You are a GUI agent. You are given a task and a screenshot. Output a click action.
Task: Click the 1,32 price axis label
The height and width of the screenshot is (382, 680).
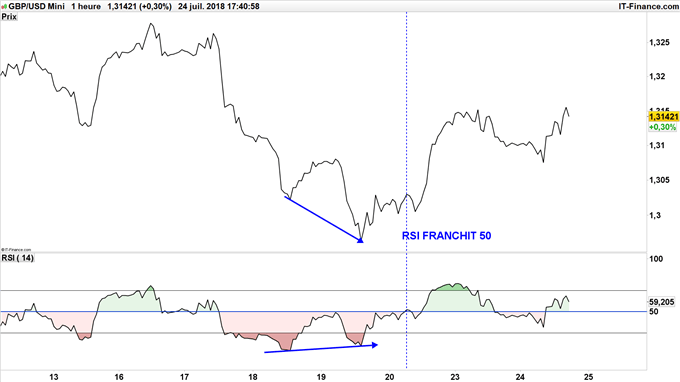(x=657, y=76)
